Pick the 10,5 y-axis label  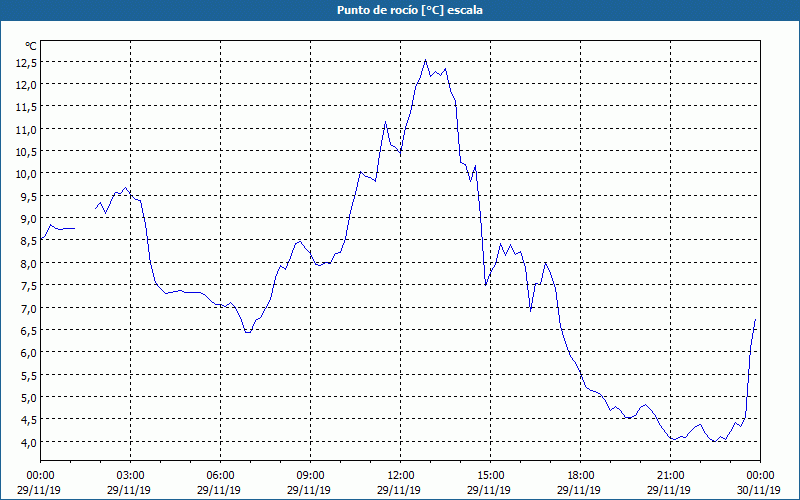27,152
